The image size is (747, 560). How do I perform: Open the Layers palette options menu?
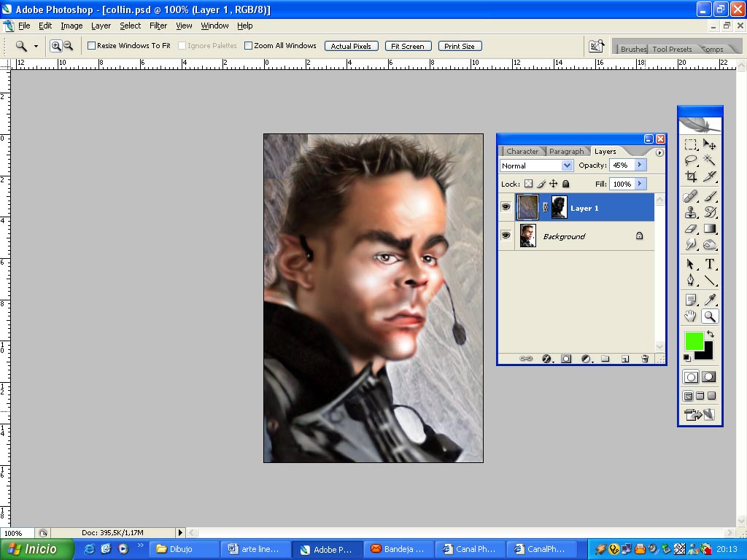point(659,153)
